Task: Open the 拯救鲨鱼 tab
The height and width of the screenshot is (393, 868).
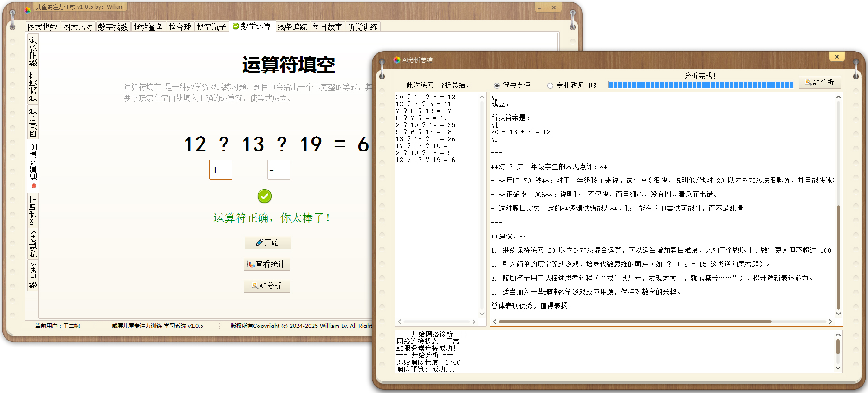Action: point(148,27)
